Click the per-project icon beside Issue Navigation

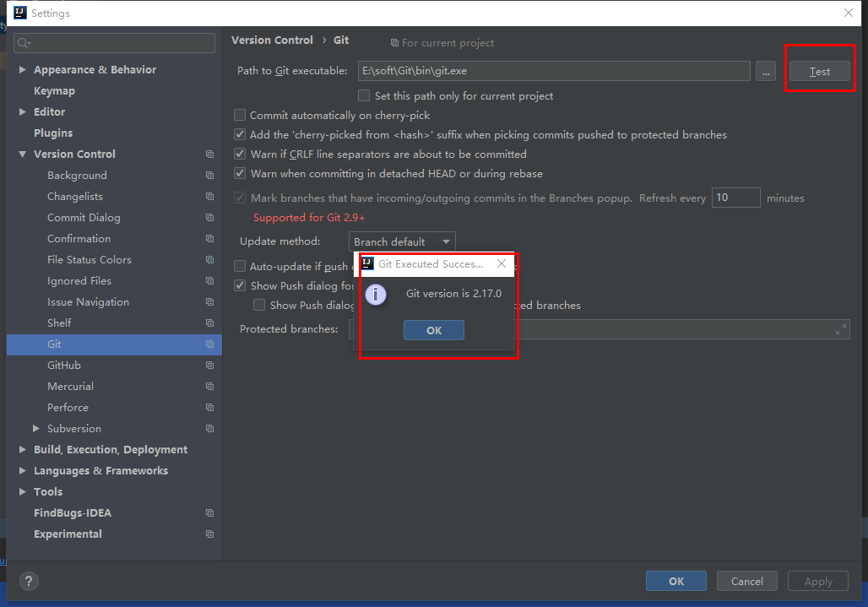209,302
